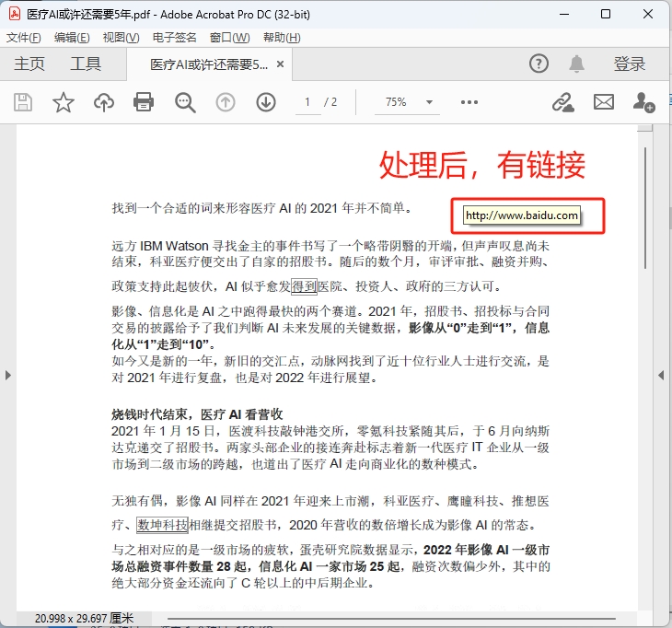
Task: Click the vertical scrollbar thumb
Action: [645, 208]
